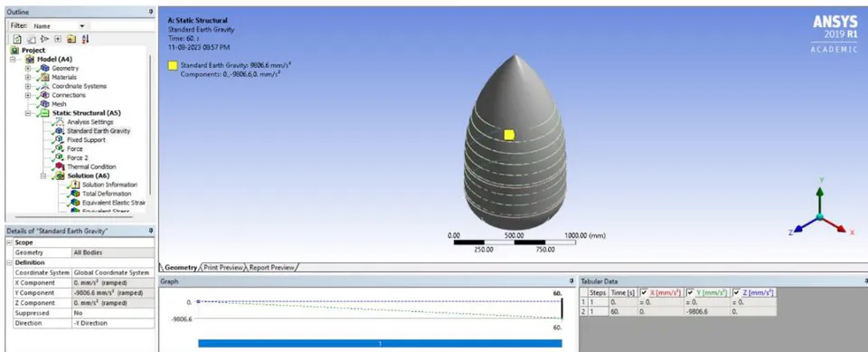The height and width of the screenshot is (352, 868).
Task: Click the Suppressed value No
Action: [x=114, y=313]
